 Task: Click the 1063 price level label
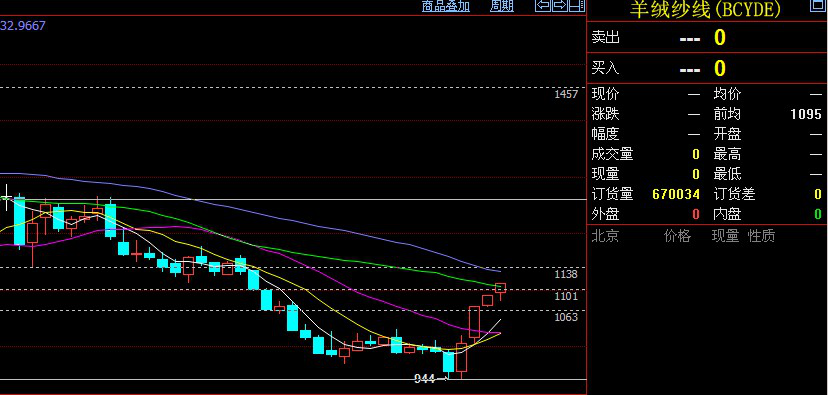pyautogui.click(x=566, y=317)
